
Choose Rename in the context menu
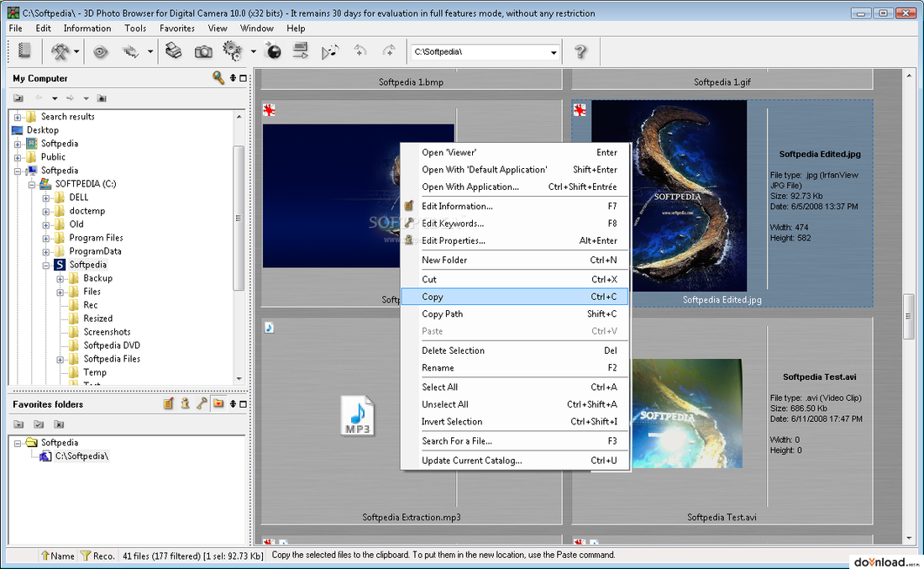tap(514, 367)
